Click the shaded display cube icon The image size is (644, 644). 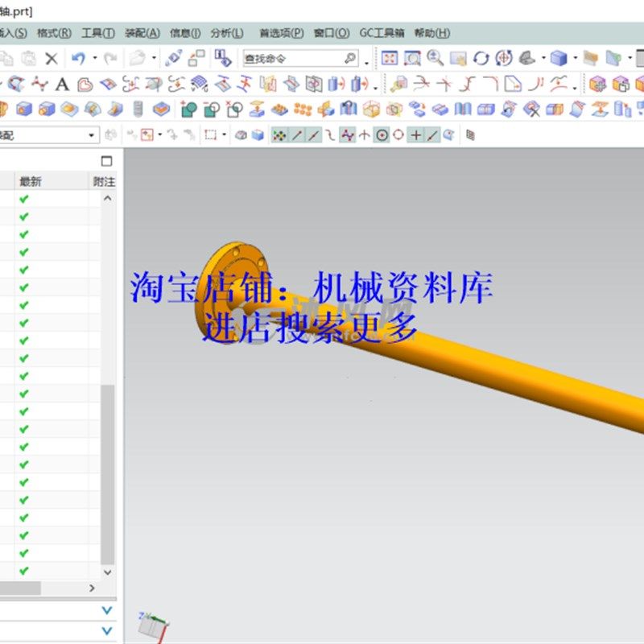[x=558, y=58]
